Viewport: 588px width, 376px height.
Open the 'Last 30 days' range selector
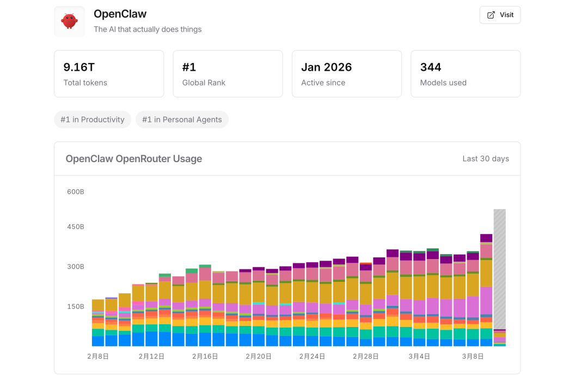[x=485, y=159]
